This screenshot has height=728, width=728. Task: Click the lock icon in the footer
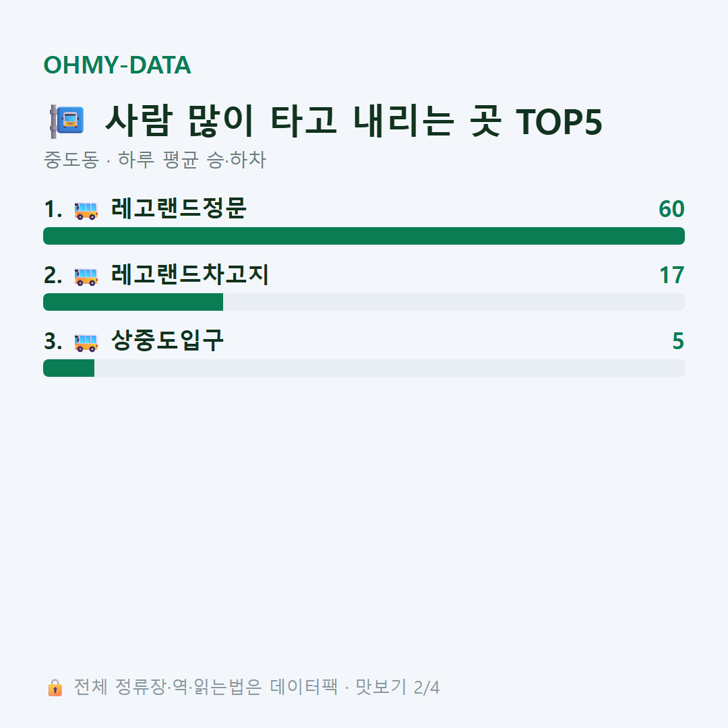[55, 687]
